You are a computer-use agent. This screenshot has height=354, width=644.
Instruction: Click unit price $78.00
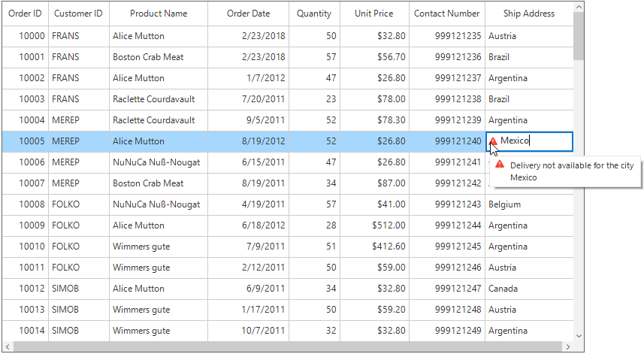(x=374, y=99)
